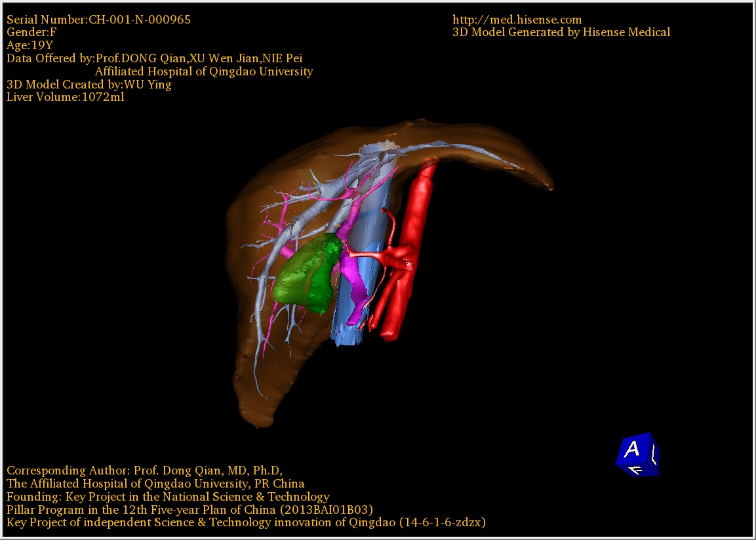Click the blue orientation cube
This screenshot has height=540, width=756.
[x=637, y=454]
